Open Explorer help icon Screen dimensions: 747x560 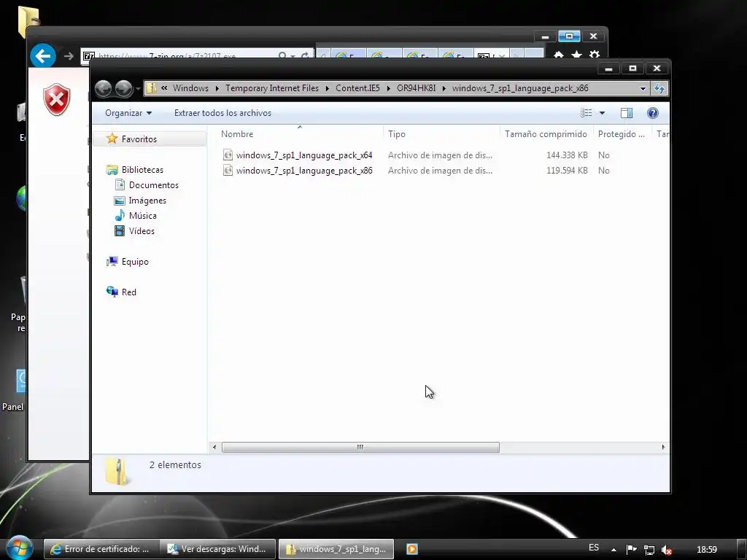pyautogui.click(x=653, y=113)
